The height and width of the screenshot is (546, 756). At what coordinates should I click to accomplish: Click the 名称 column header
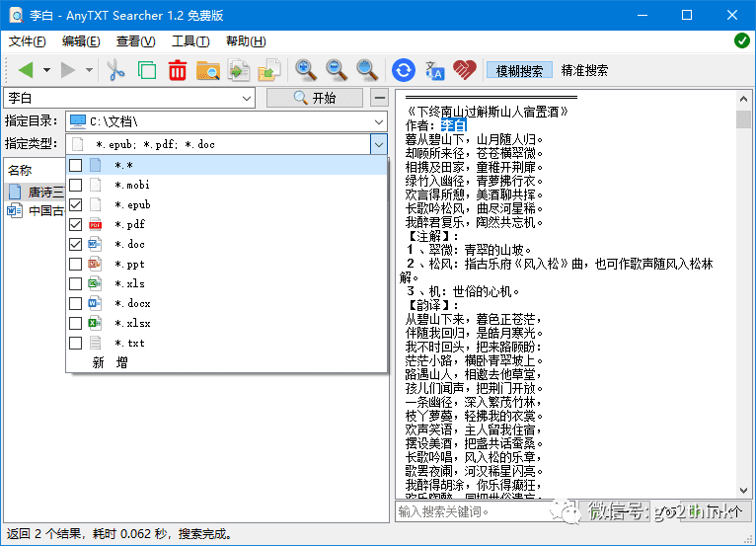(x=20, y=170)
